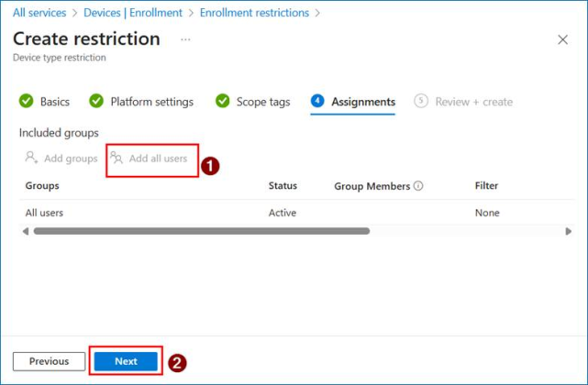Viewport: 588px width, 385px height.
Task: Open the All services breadcrumb link
Action: point(39,13)
